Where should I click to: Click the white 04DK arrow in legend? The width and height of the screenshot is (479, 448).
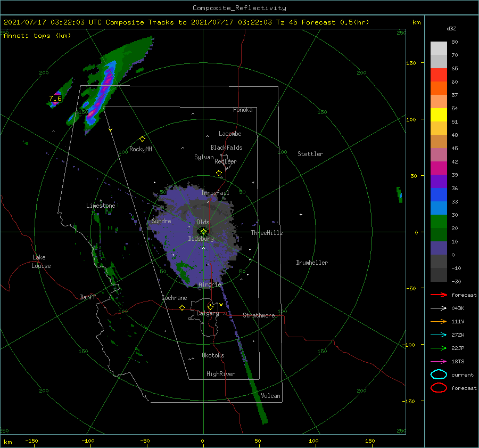point(439,308)
